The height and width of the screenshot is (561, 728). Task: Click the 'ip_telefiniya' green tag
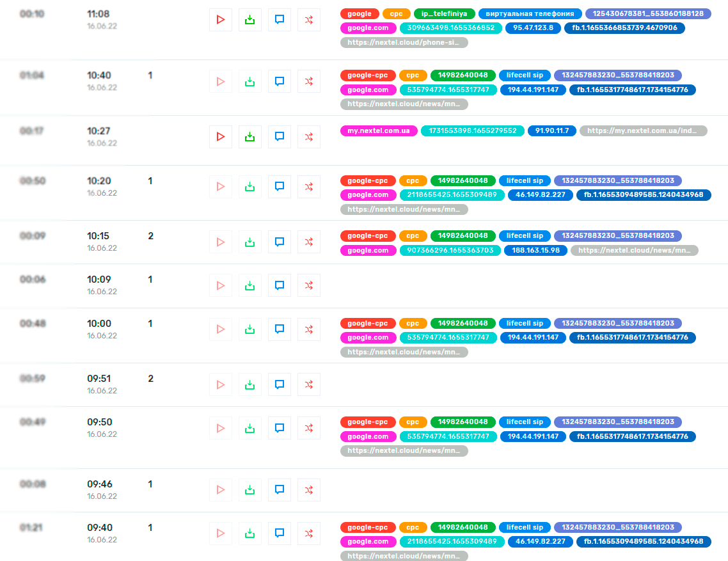[445, 14]
